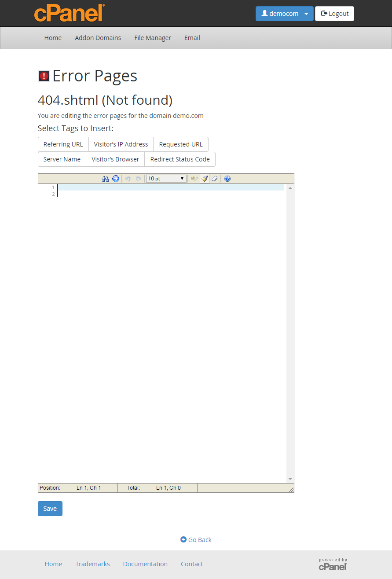Open editor help via the question mark icon
Screen dimensions: 392x579
pyautogui.click(x=227, y=179)
